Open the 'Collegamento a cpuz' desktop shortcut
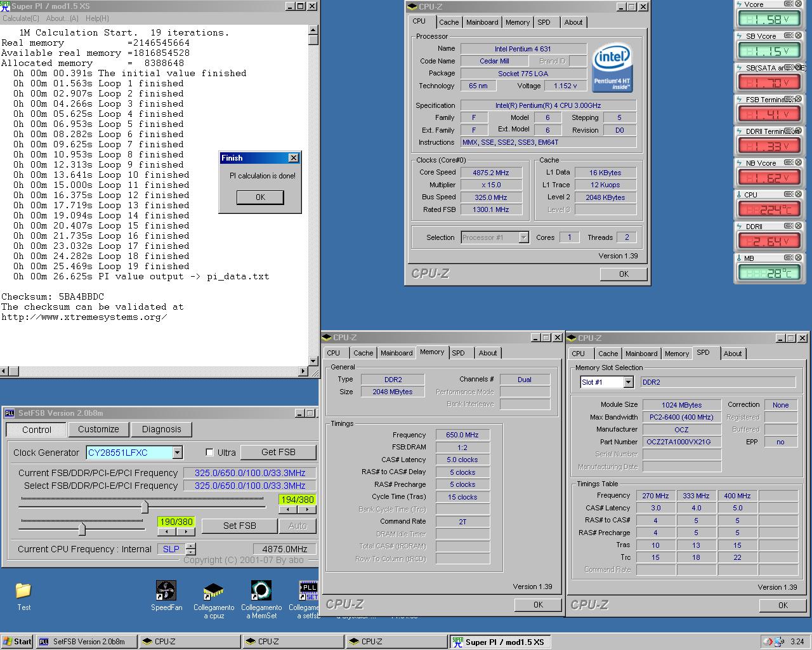The height and width of the screenshot is (650, 812). [x=214, y=599]
